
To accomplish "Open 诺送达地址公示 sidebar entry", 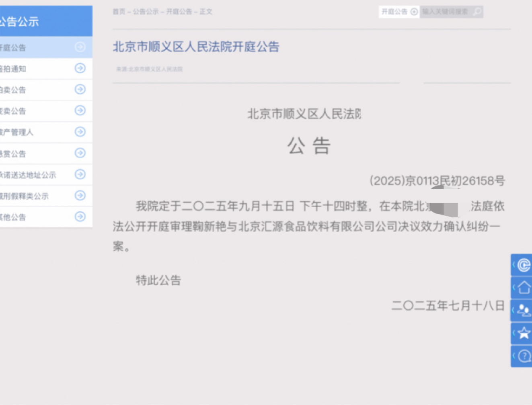I will (46, 174).
